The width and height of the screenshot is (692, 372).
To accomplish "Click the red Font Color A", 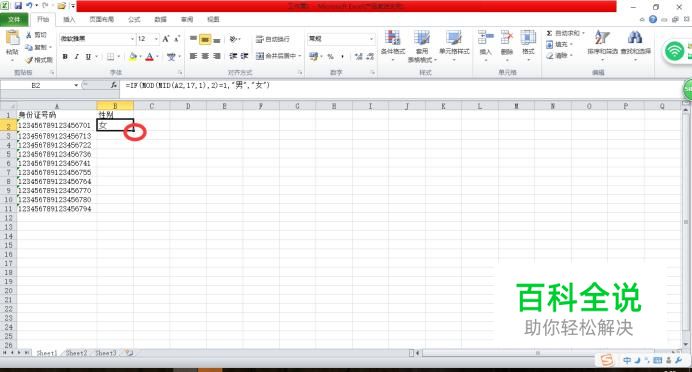I will tap(150, 56).
